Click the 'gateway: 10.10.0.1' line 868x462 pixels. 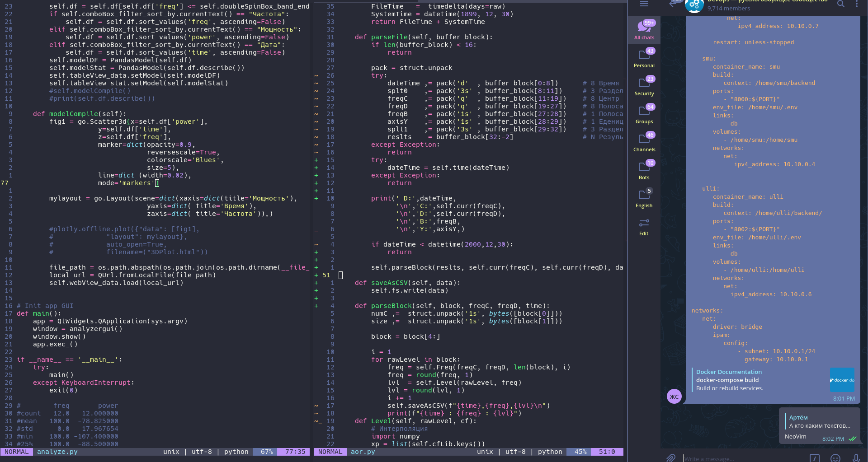[x=776, y=359]
